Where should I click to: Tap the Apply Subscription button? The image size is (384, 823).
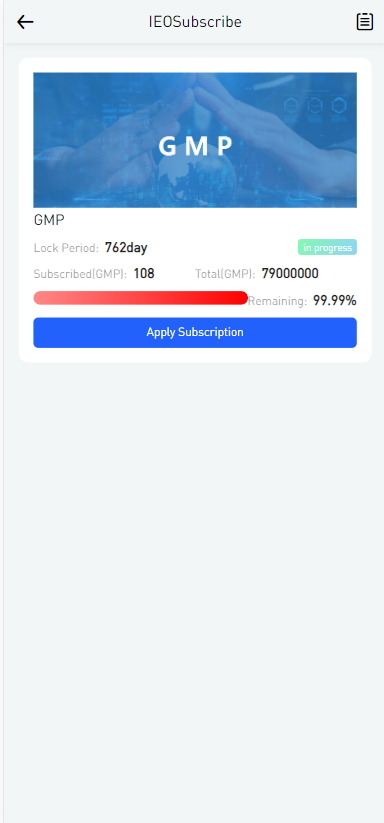(x=195, y=332)
